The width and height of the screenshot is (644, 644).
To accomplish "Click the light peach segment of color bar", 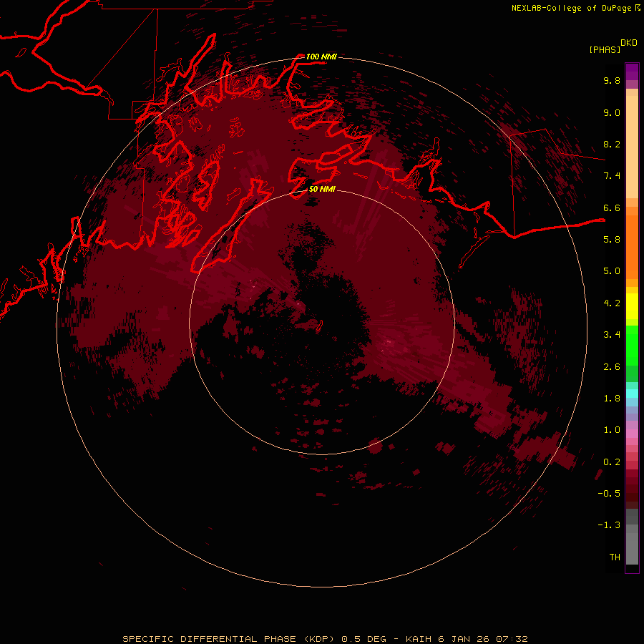I will pos(632,147).
